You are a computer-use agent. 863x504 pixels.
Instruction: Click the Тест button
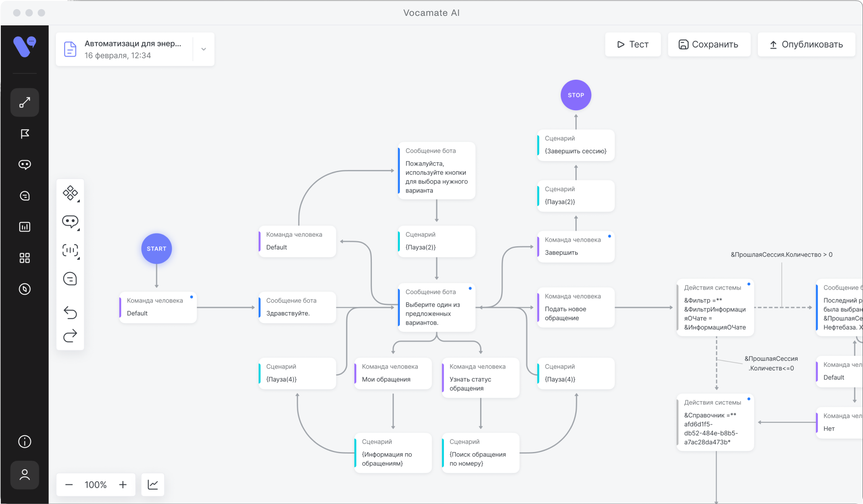[x=632, y=44]
